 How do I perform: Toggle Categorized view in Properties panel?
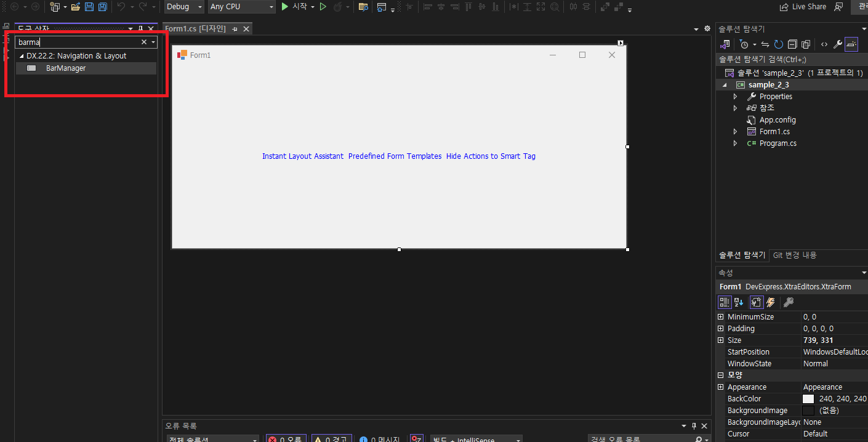tap(725, 302)
